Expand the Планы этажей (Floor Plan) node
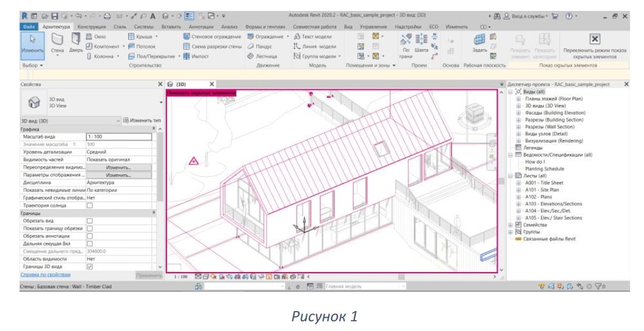The width and height of the screenshot is (644, 331). coord(518,99)
